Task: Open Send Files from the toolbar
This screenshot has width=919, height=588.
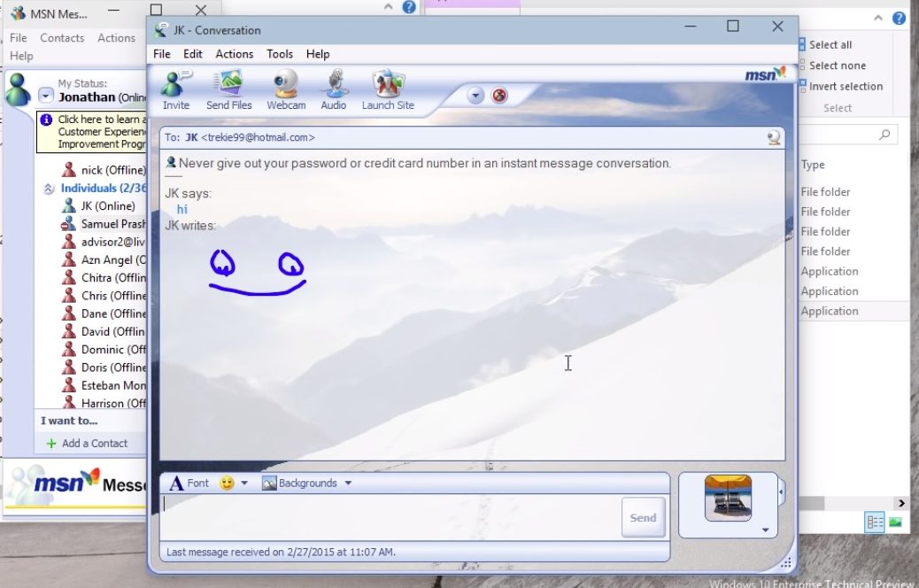Action: coord(228,89)
